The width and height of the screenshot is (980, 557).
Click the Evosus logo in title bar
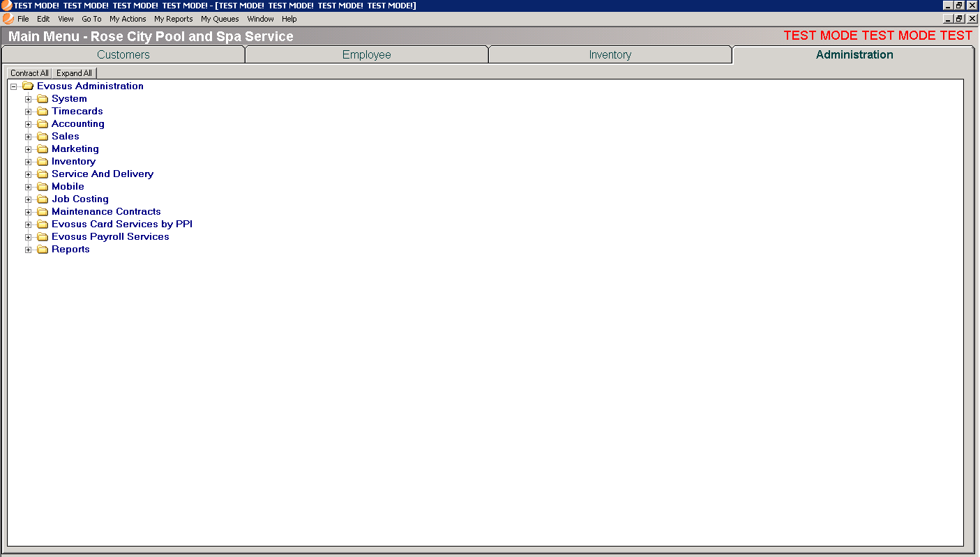(6, 5)
